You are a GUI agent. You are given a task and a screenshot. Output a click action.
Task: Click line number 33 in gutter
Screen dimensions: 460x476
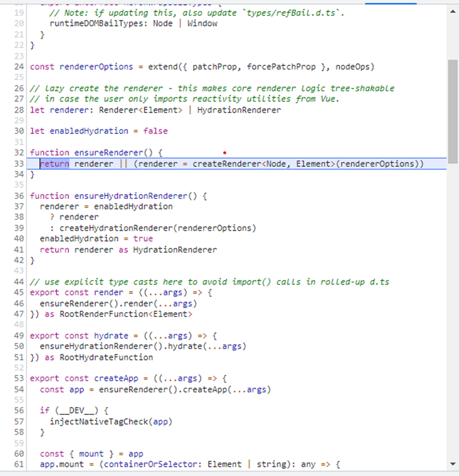(x=19, y=164)
